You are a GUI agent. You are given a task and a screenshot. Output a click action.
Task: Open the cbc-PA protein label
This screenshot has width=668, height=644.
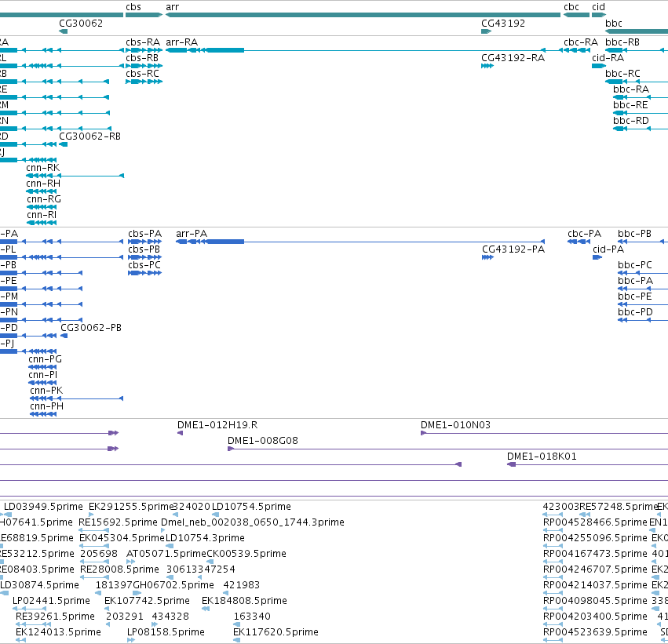click(x=585, y=234)
